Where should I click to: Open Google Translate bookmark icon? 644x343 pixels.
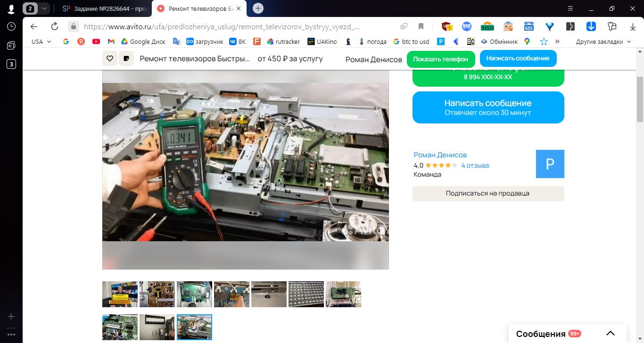[177, 41]
